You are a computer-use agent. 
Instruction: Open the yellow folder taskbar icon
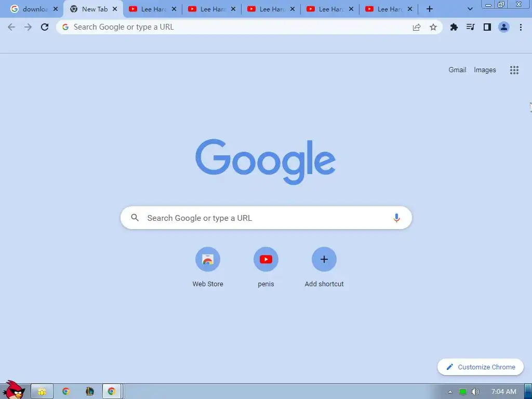(42, 392)
